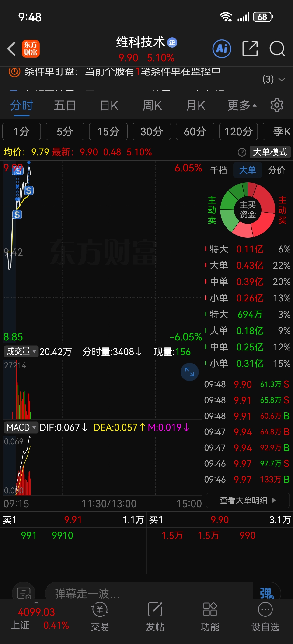
Task: Open chart settings gear icon
Action: (277, 105)
